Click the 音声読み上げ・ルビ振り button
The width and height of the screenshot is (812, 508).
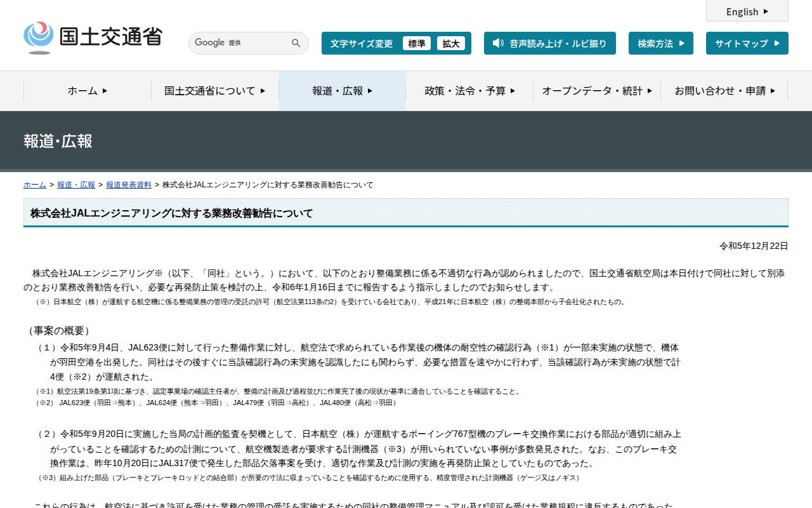(550, 43)
